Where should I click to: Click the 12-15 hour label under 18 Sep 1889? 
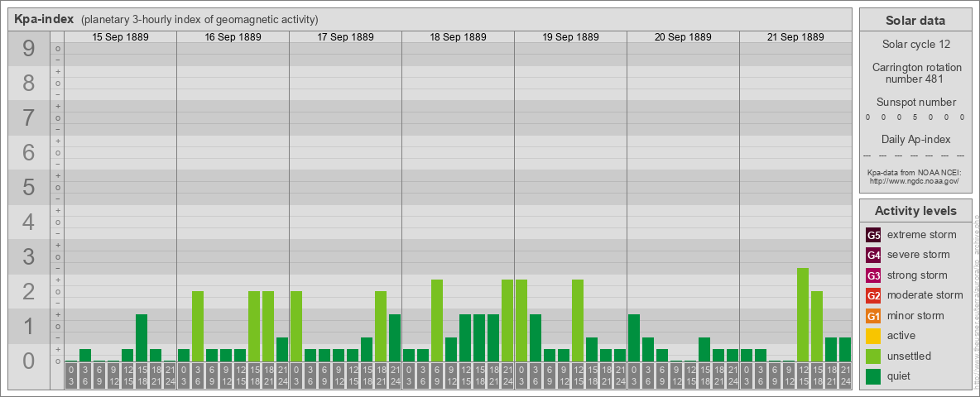(x=465, y=375)
